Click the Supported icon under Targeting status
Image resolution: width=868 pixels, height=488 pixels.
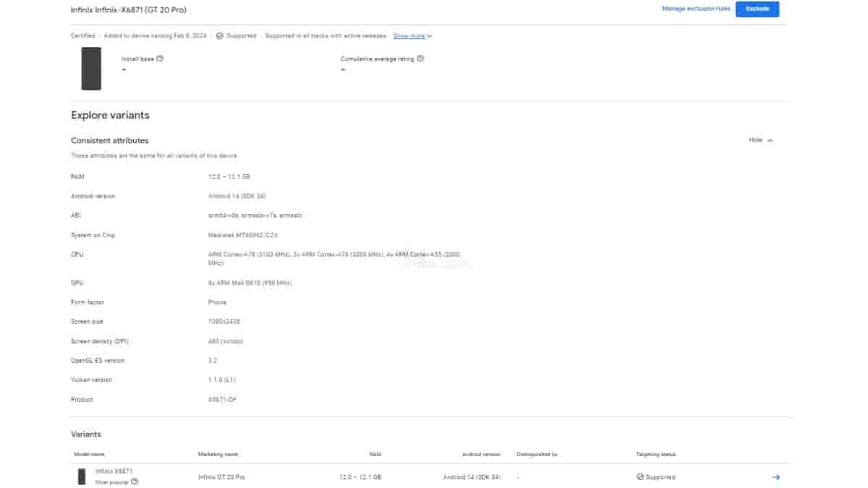point(639,477)
